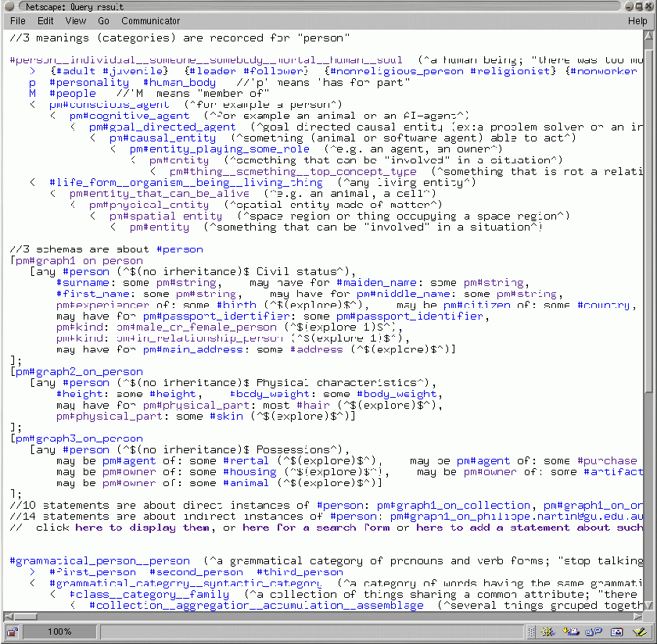
Task: Open the Help menu
Action: 637,21
